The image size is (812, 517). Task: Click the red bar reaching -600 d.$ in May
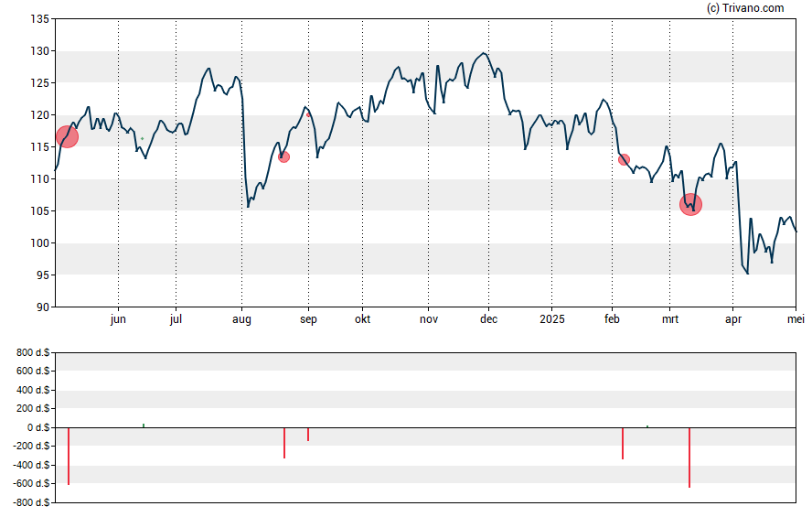(x=69, y=456)
